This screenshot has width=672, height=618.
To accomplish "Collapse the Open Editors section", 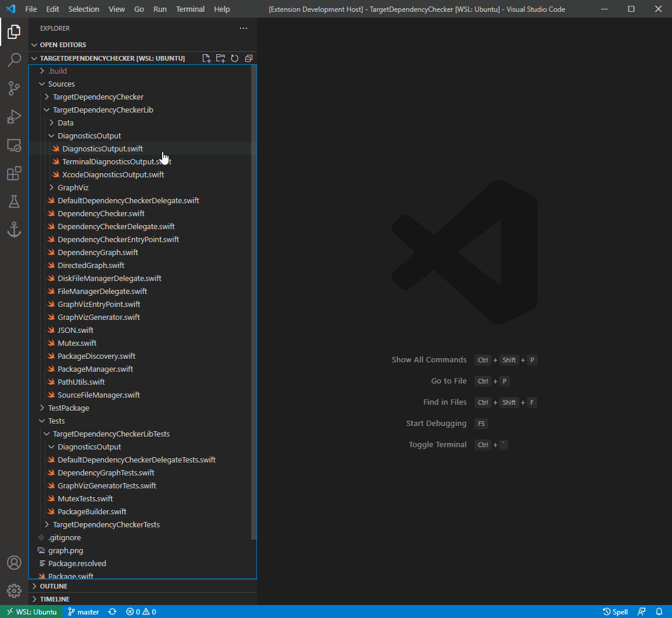I will tap(143, 45).
